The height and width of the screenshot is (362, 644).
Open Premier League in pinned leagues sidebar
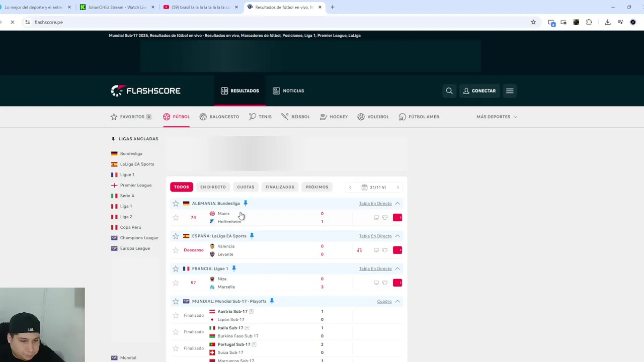131,185
